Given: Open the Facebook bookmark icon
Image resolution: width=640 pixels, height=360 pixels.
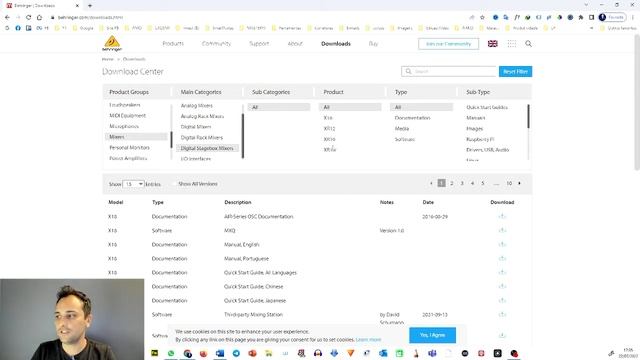Looking at the screenshot, I should pos(18,28).
